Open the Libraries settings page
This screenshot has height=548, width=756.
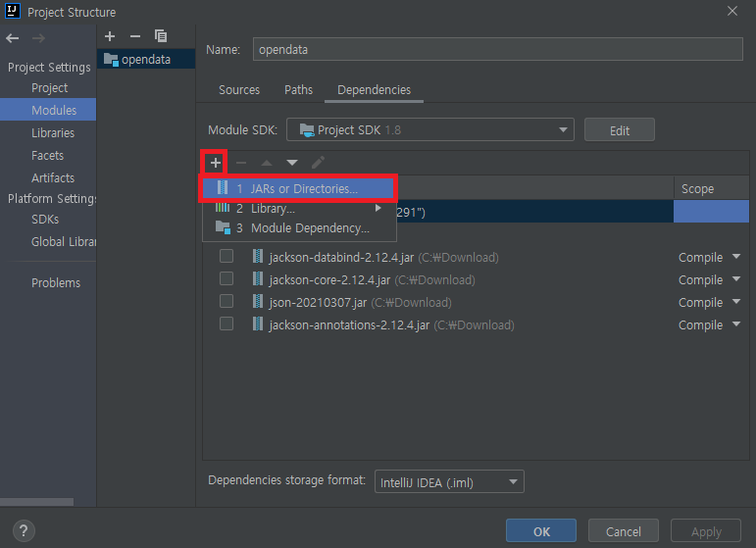[53, 133]
